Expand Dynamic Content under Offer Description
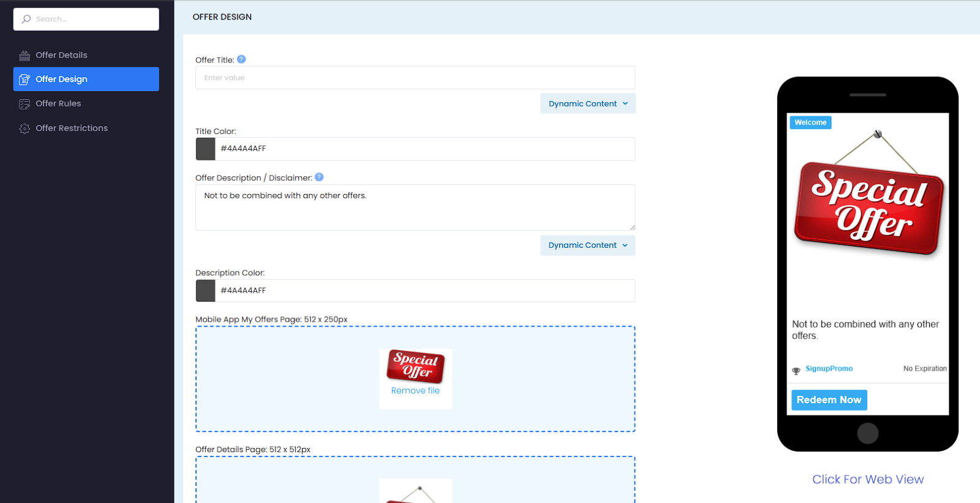The height and width of the screenshot is (503, 980). coord(588,245)
